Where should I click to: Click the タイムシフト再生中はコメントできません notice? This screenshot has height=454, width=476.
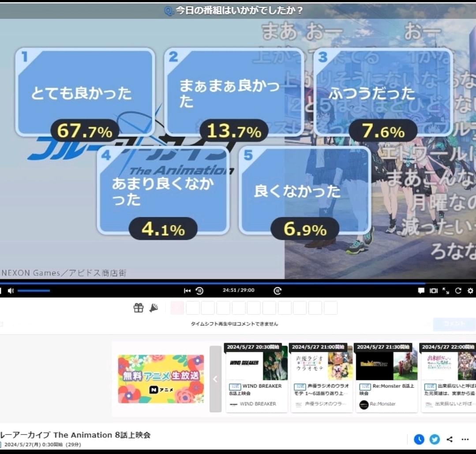[234, 324]
